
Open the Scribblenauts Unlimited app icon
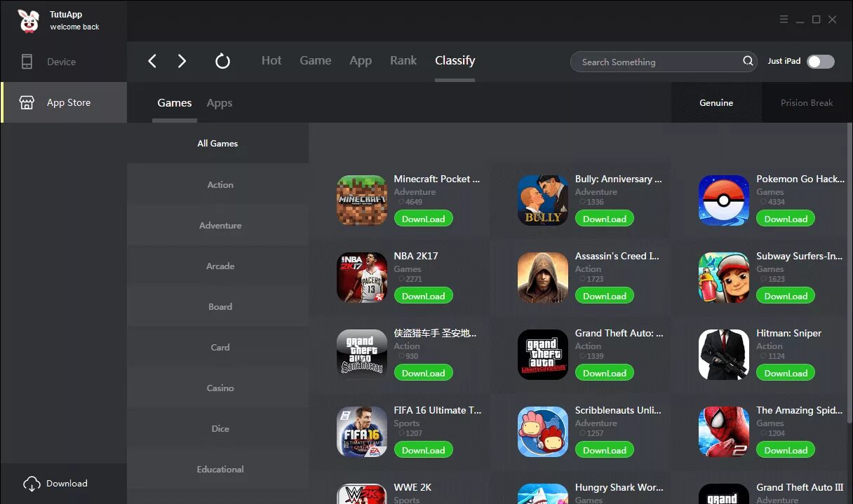543,432
